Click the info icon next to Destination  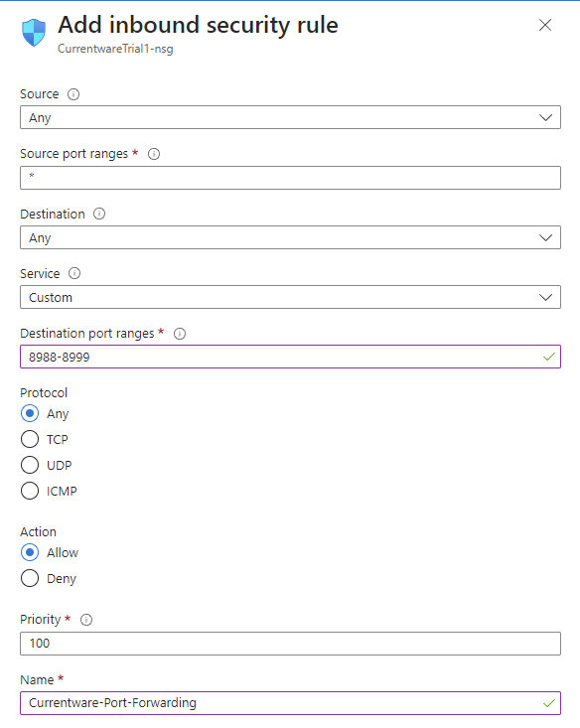99,214
